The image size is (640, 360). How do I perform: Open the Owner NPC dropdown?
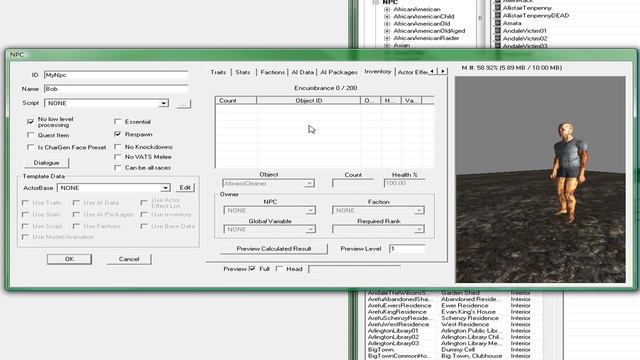point(310,211)
